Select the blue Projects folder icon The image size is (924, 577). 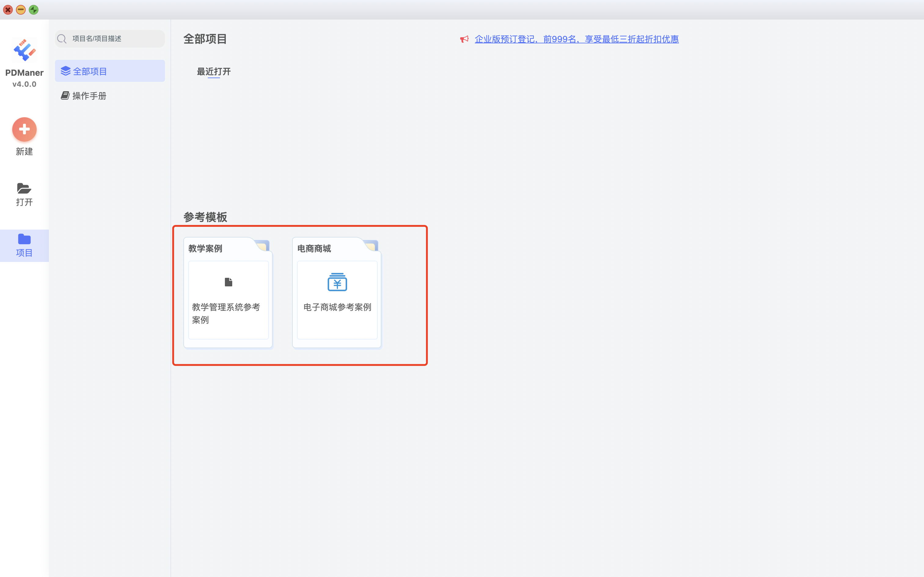[24, 239]
